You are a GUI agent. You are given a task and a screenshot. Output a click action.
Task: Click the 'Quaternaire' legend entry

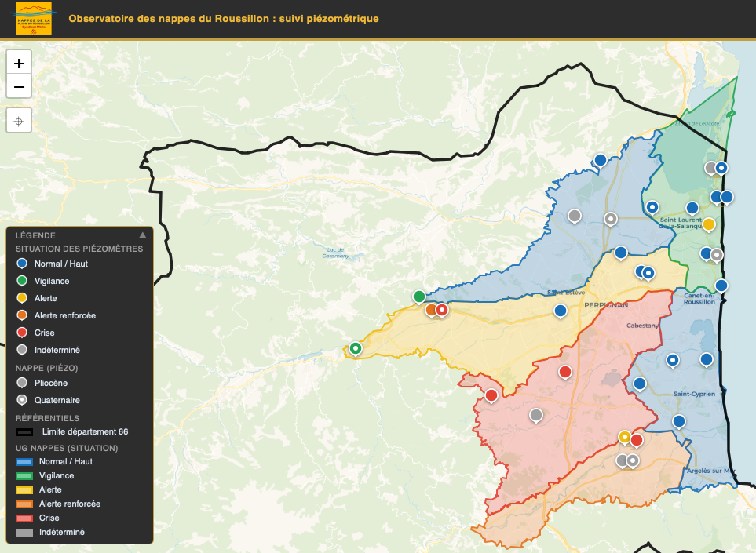pyautogui.click(x=48, y=400)
